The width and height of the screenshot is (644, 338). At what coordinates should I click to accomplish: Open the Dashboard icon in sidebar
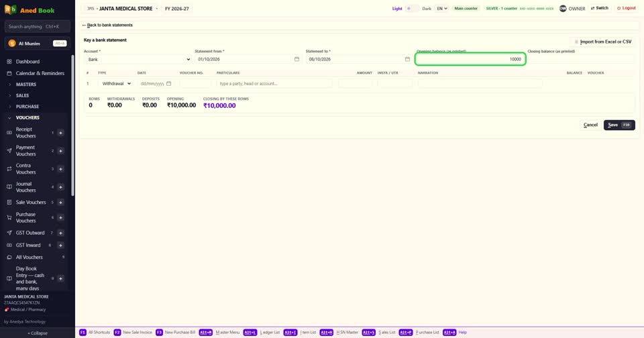[x=9, y=62]
